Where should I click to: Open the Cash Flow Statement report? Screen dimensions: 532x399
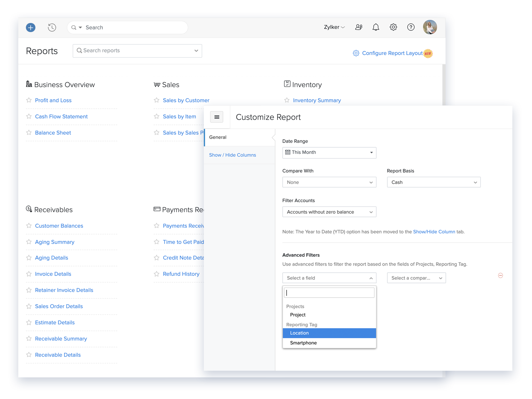[x=61, y=117]
